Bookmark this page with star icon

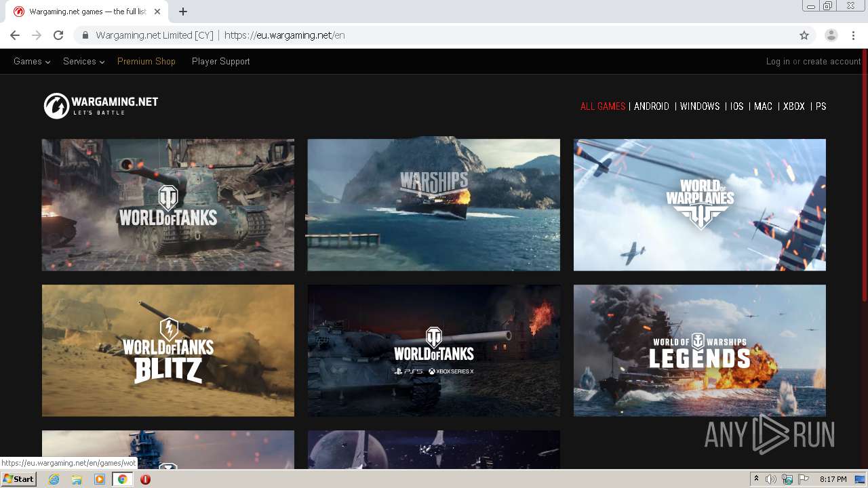[804, 35]
